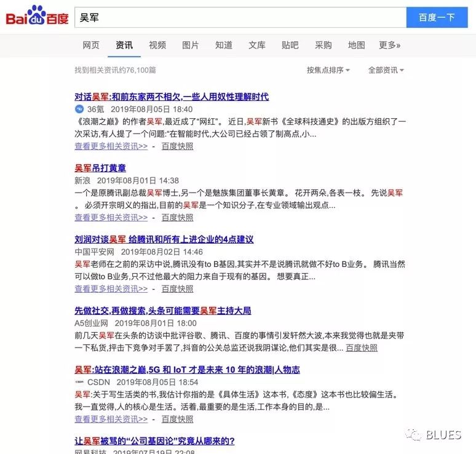This screenshot has height=454, width=476.
Task: Open the 全部资讯 filter dropdown
Action: point(386,70)
